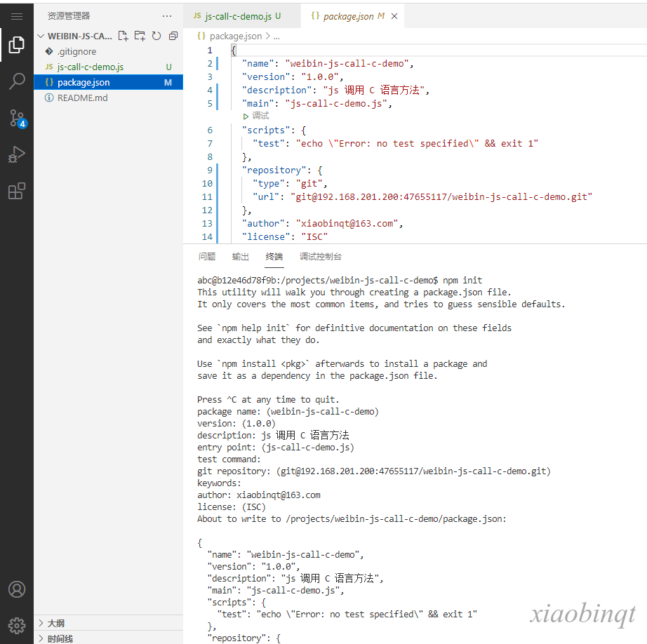Screen dimensions: 647x644
Task: Click line number 6 in the gutter
Action: [x=210, y=130]
